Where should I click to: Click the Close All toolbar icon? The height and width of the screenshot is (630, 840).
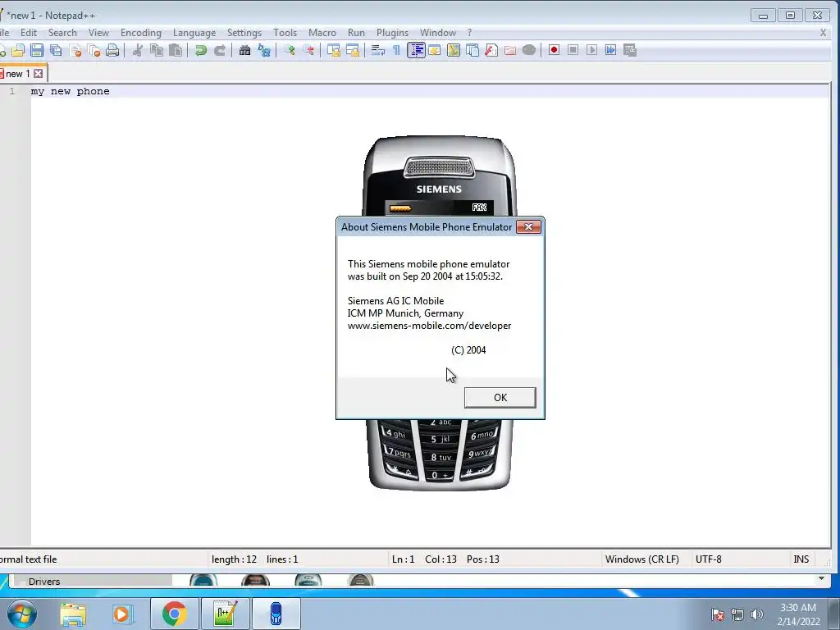94,50
